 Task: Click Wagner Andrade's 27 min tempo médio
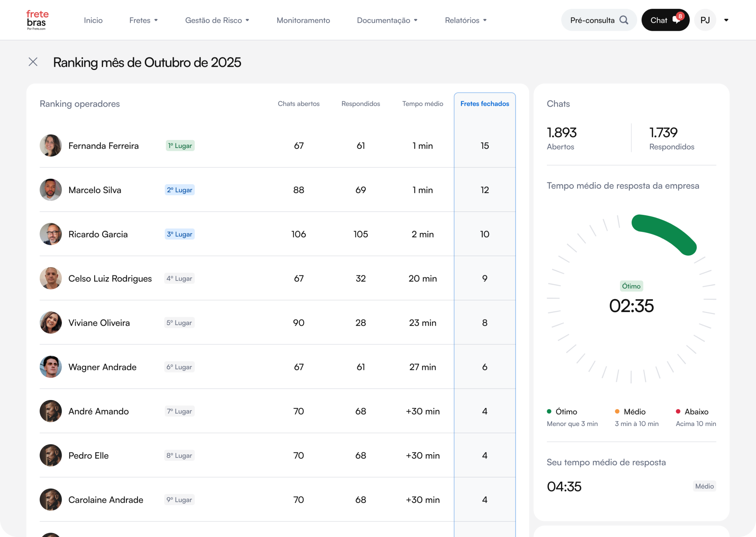click(x=423, y=367)
